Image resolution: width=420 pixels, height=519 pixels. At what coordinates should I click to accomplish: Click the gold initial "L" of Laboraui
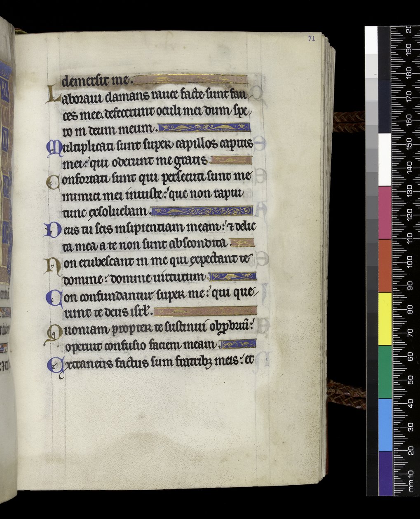point(54,94)
